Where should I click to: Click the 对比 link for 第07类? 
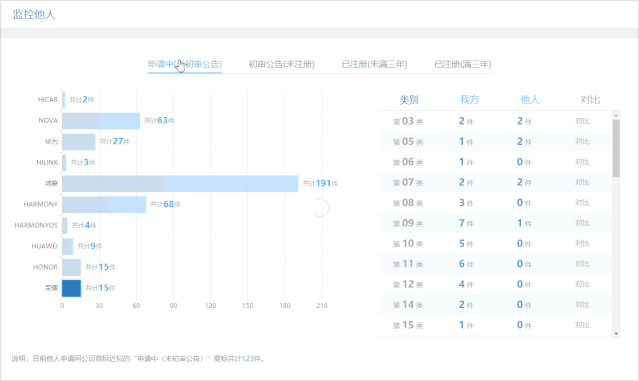point(582,182)
